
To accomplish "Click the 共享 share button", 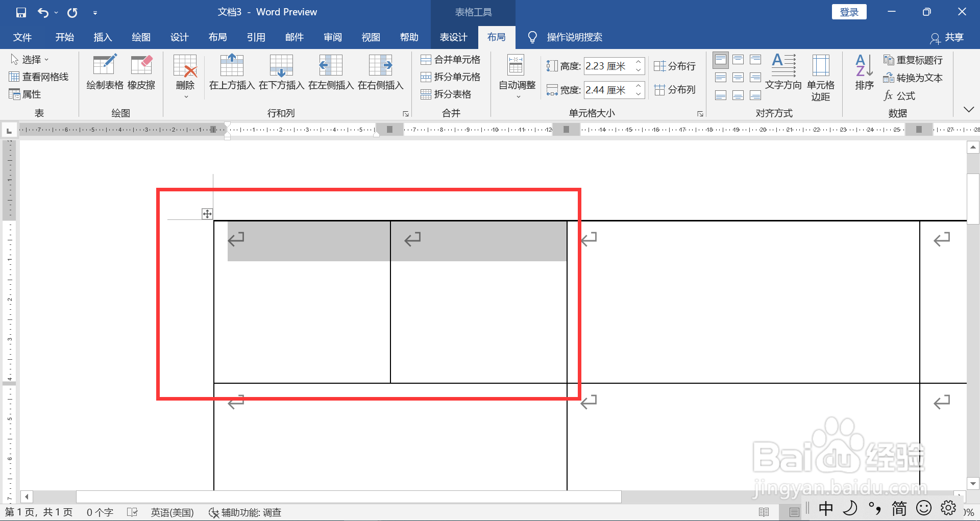I will pos(947,37).
